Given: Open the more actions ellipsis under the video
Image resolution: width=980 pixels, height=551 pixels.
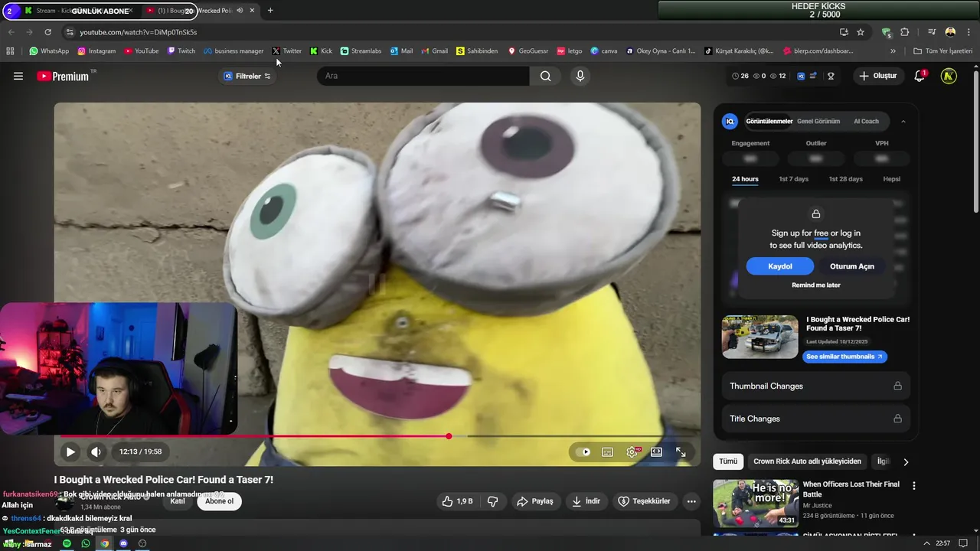Looking at the screenshot, I should pyautogui.click(x=691, y=501).
